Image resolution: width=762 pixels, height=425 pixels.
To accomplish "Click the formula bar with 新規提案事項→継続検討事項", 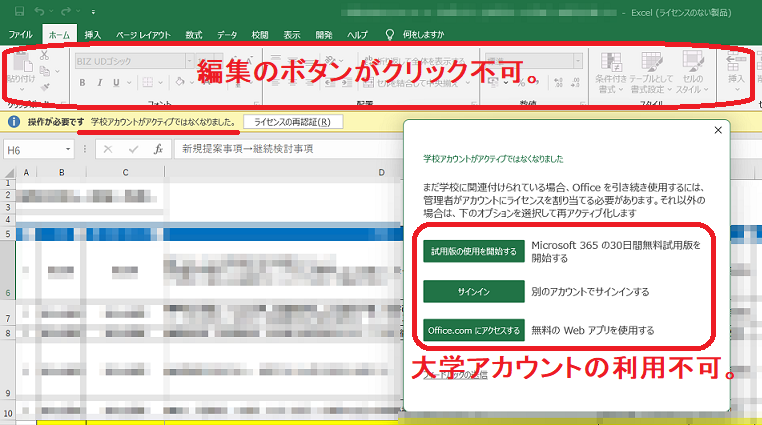I will [289, 149].
